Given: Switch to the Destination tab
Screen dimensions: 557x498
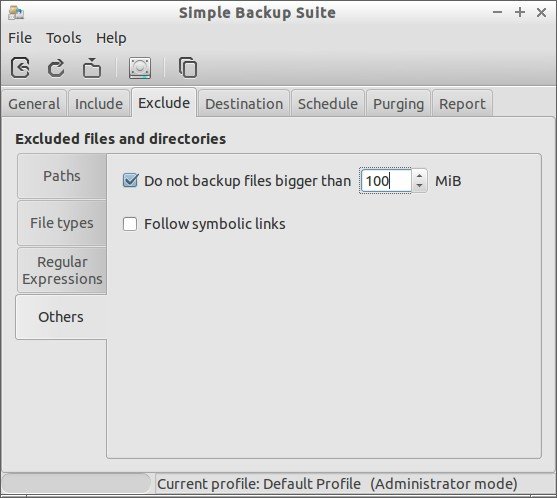Looking at the screenshot, I should pyautogui.click(x=244, y=103).
